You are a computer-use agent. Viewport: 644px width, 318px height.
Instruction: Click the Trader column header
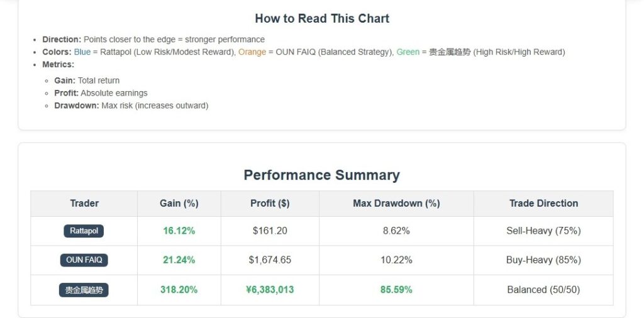tap(84, 203)
